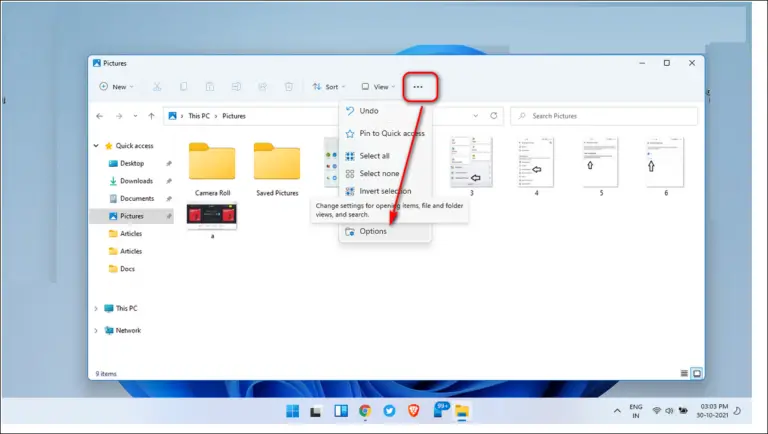Select image thumbnail named 4
The width and height of the screenshot is (768, 434).
[x=536, y=167]
